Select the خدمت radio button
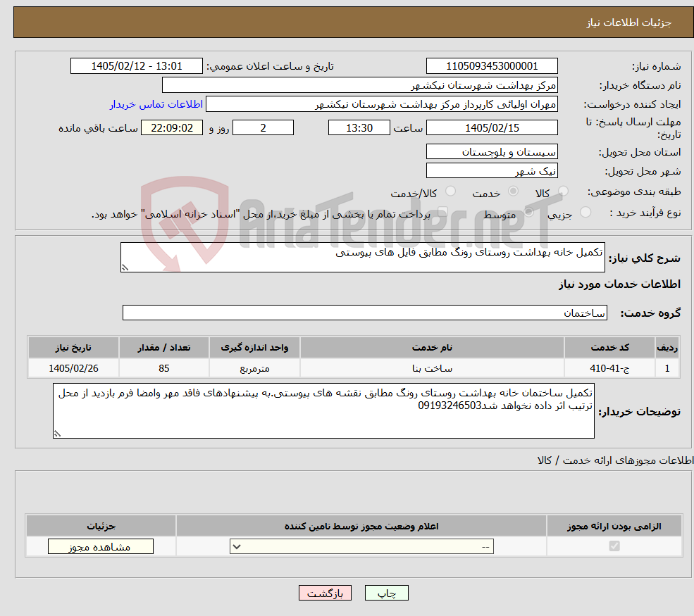Viewport: 694px width, 616px height. 513,191
